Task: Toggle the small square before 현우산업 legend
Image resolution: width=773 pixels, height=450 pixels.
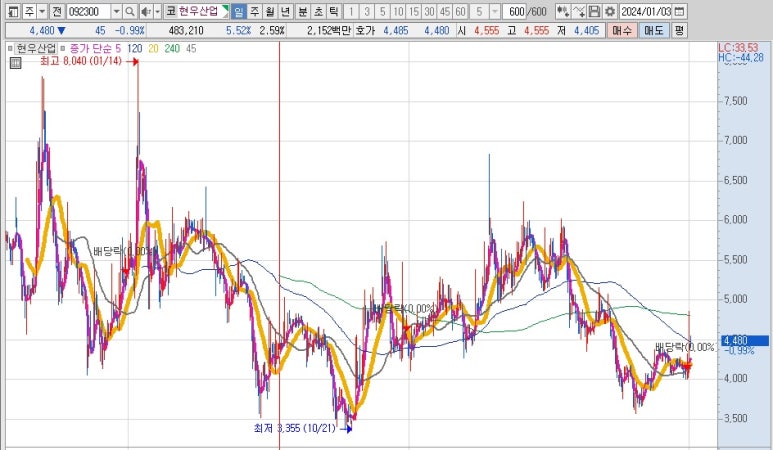Action: click(10, 48)
